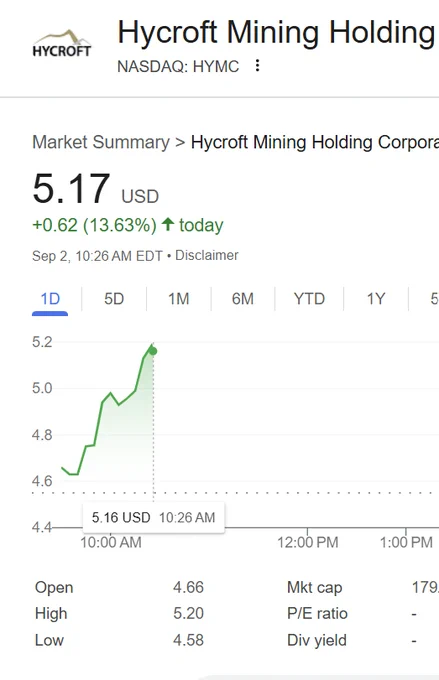Click the Low label
Viewport: 439px width, 680px height.
[49, 640]
